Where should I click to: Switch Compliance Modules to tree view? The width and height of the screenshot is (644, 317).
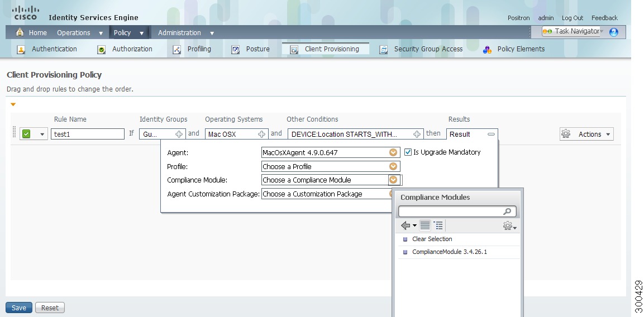438,225
